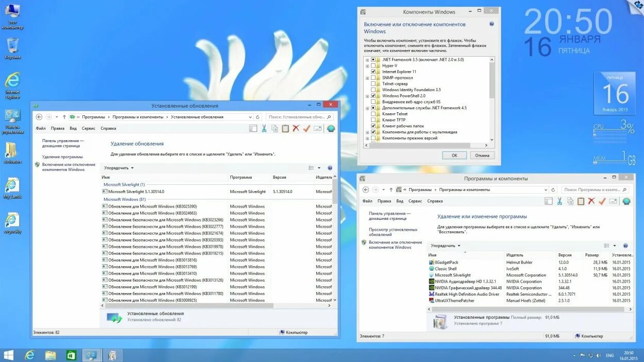Click the Help icon in the Компоненты Windows dialog
644x362 pixels.
[492, 24]
